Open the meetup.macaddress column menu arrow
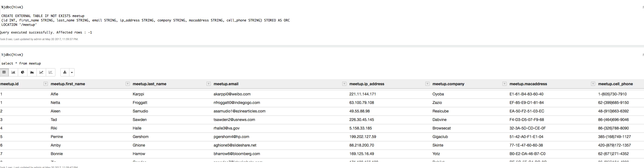Viewport: 644px width, 168px height. 593,84
